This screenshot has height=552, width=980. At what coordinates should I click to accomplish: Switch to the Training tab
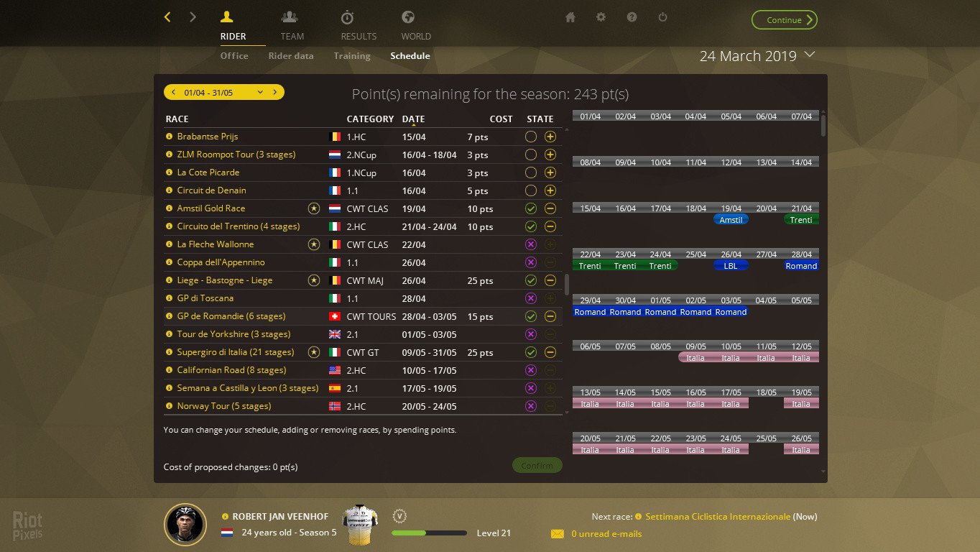tap(352, 55)
